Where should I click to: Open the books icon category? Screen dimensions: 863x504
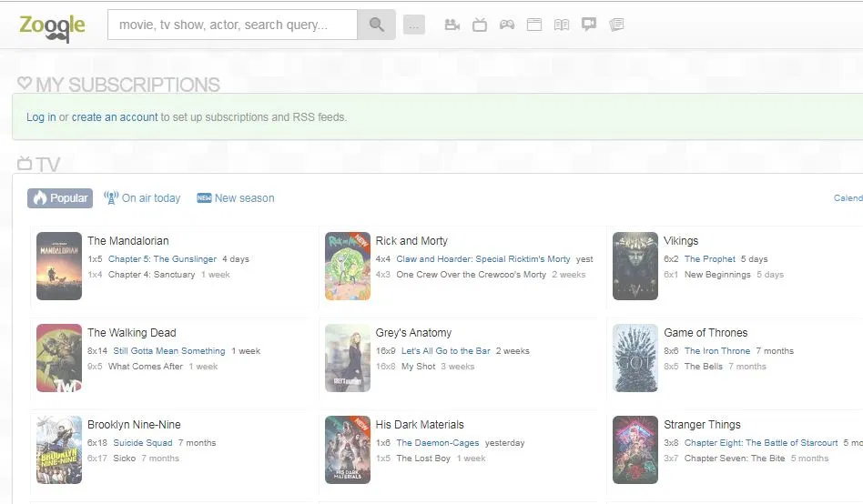[562, 25]
